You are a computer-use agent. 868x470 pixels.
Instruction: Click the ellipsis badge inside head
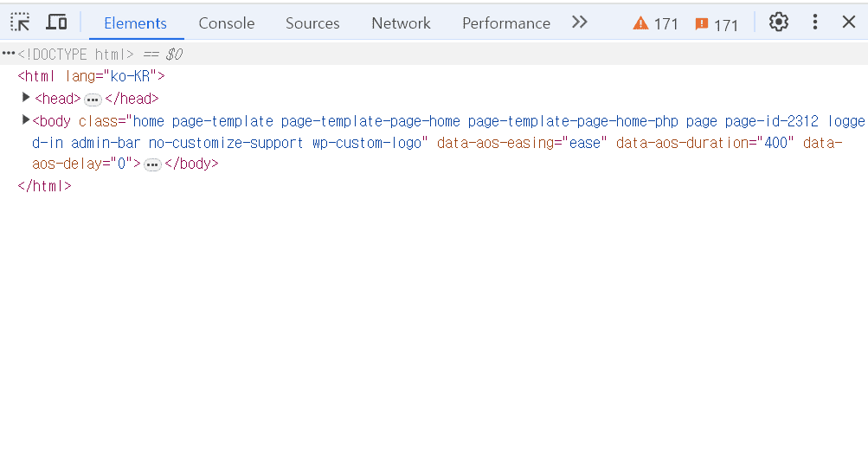[x=93, y=100]
